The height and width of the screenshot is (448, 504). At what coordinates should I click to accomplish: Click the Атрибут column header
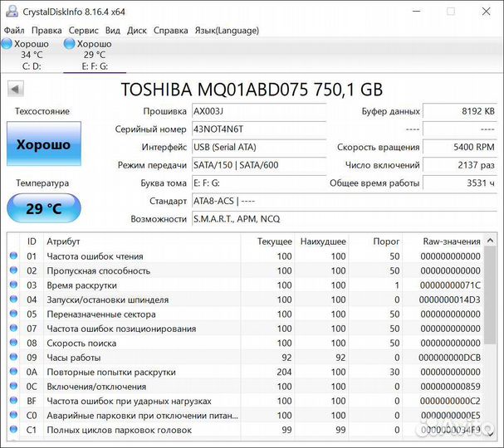tap(142, 241)
